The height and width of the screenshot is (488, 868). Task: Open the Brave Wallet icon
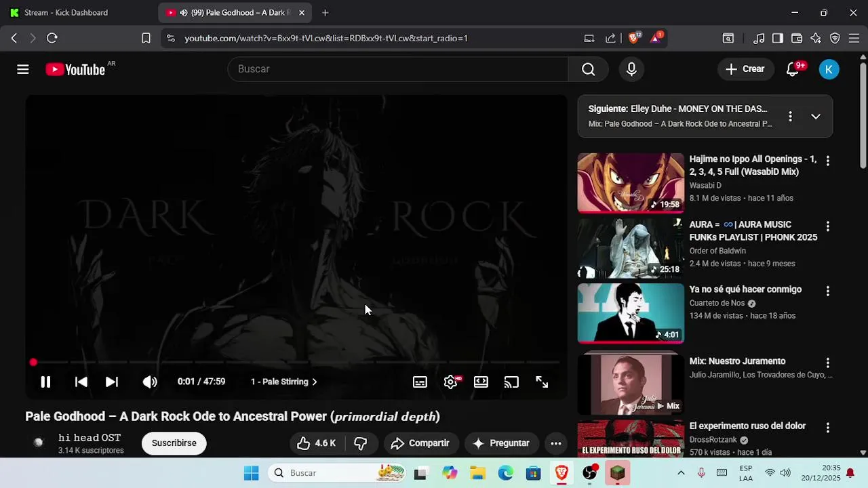pos(797,39)
